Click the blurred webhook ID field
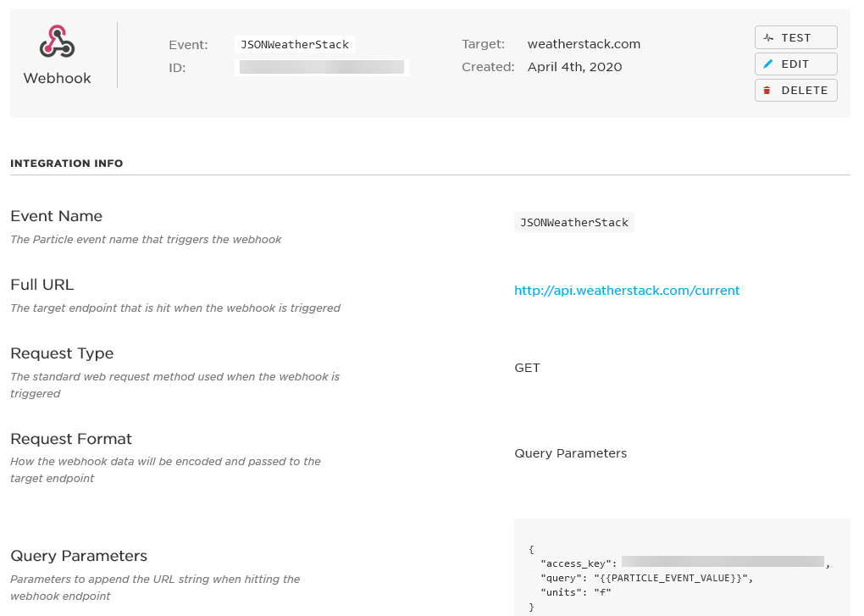Image resolution: width=864 pixels, height=616 pixels. click(321, 67)
